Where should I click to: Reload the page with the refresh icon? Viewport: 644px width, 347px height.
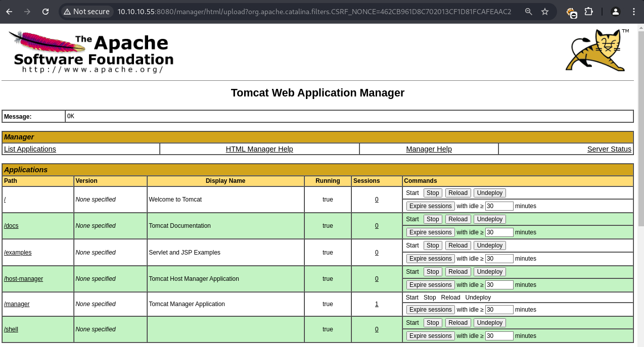pyautogui.click(x=45, y=11)
